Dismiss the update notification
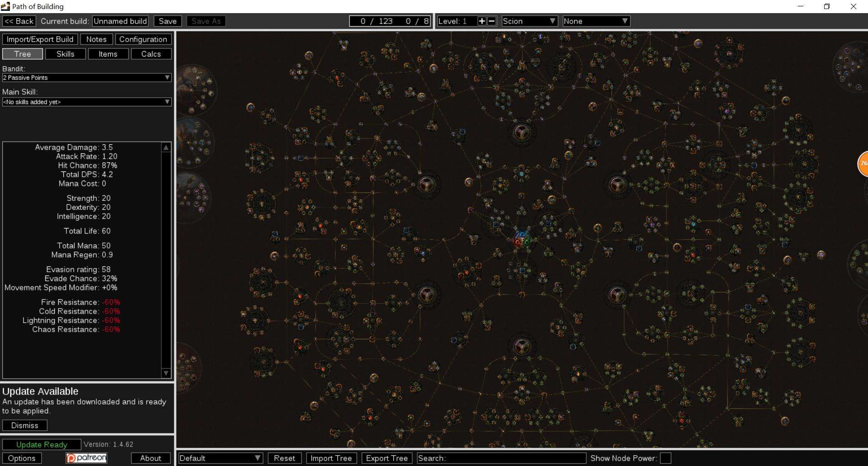 click(x=25, y=426)
